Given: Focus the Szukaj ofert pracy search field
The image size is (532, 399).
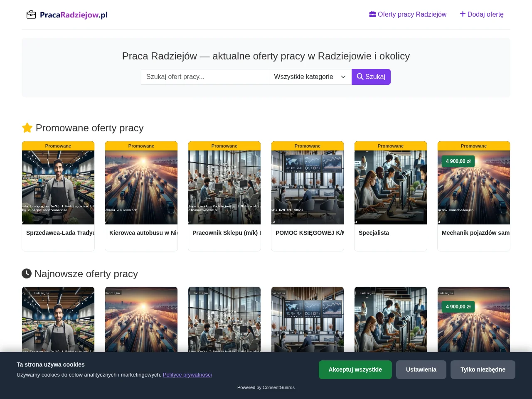Looking at the screenshot, I should pyautogui.click(x=205, y=77).
